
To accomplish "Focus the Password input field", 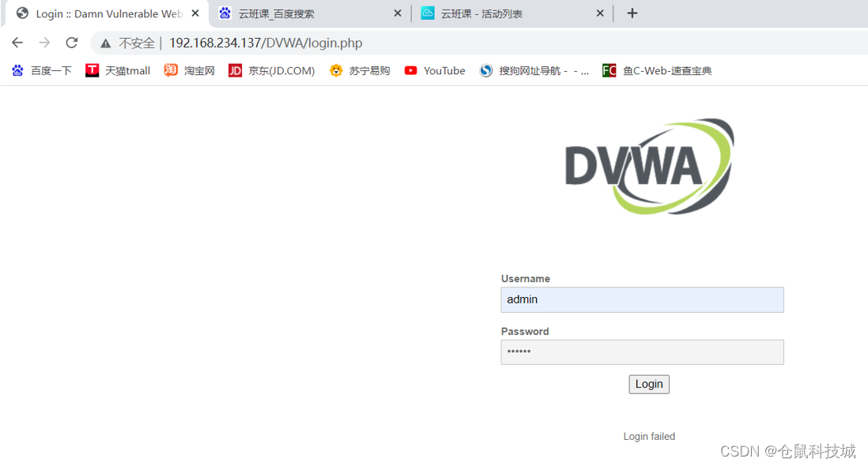I will pyautogui.click(x=642, y=352).
